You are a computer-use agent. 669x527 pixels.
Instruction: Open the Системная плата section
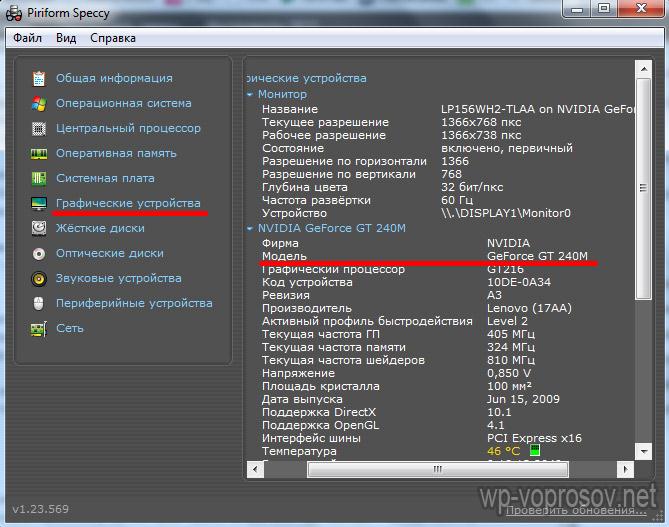tap(105, 178)
